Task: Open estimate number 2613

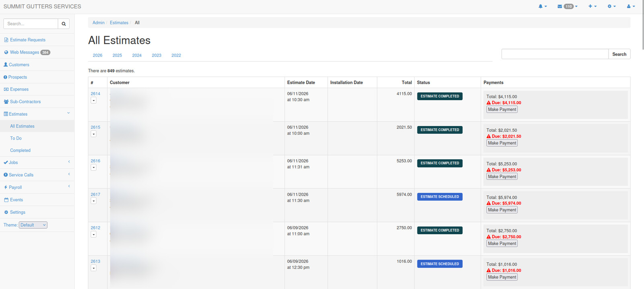Action: 95,262
